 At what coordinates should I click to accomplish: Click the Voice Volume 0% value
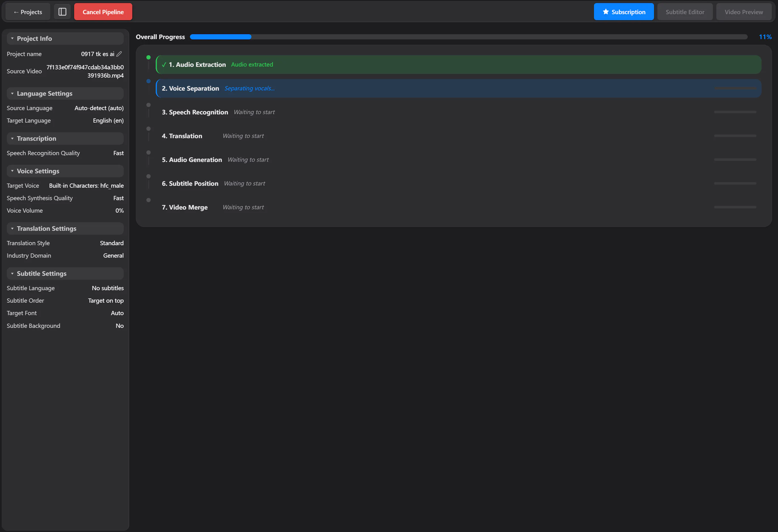click(x=119, y=211)
